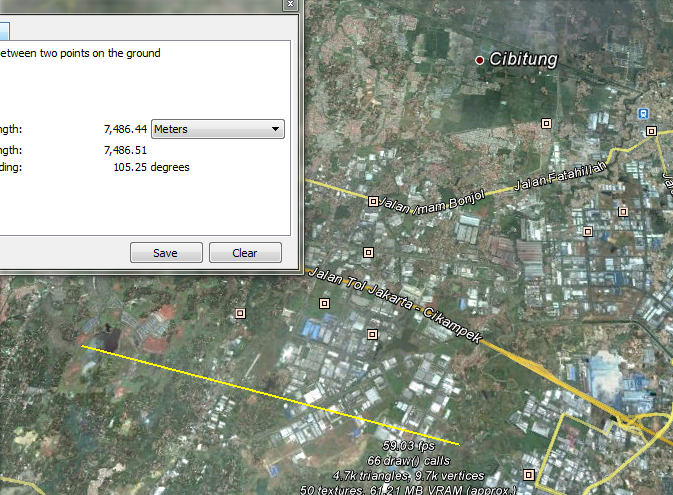Click the Save button in ruler dialog
The image size is (673, 495).
[166, 253]
